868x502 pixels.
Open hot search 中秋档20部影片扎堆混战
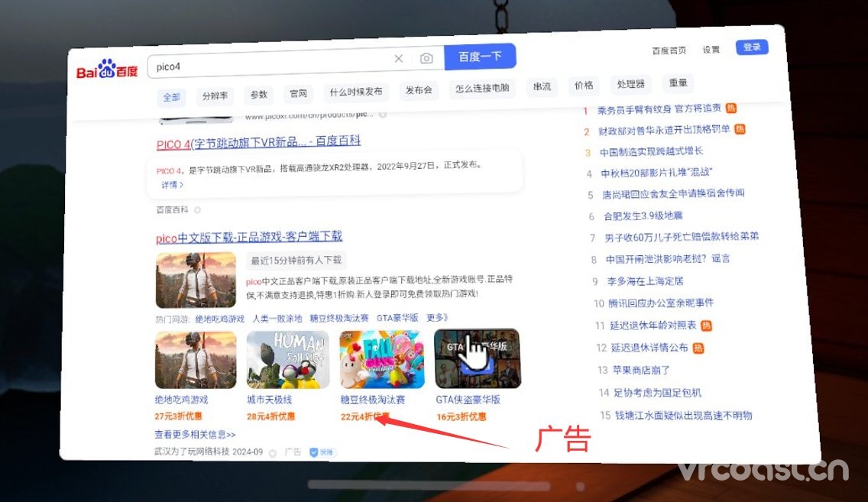point(656,173)
